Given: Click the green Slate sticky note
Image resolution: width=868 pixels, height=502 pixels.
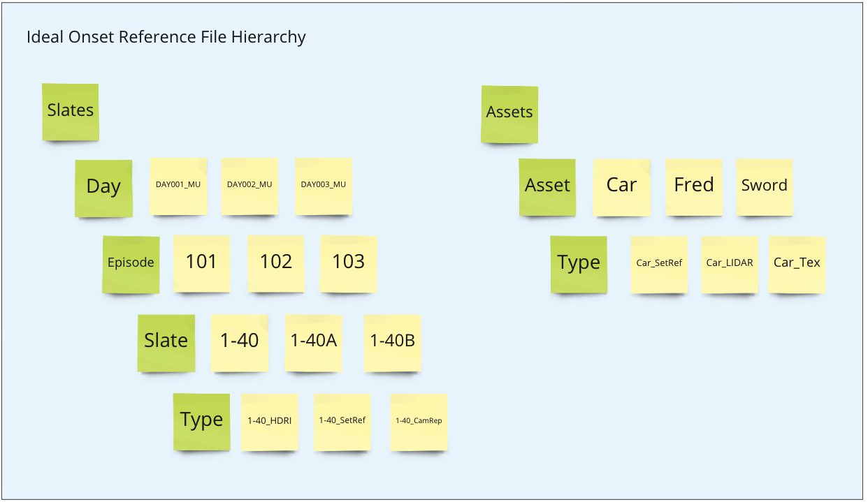Looking at the screenshot, I should pyautogui.click(x=166, y=342).
